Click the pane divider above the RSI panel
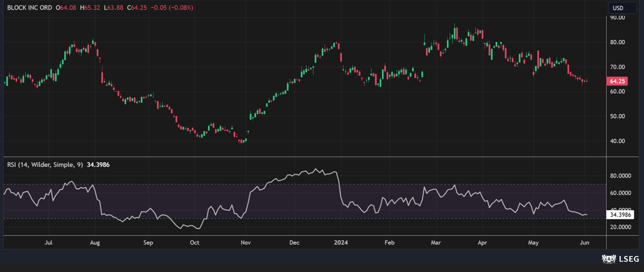The height and width of the screenshot is (272, 644). click(x=305, y=157)
